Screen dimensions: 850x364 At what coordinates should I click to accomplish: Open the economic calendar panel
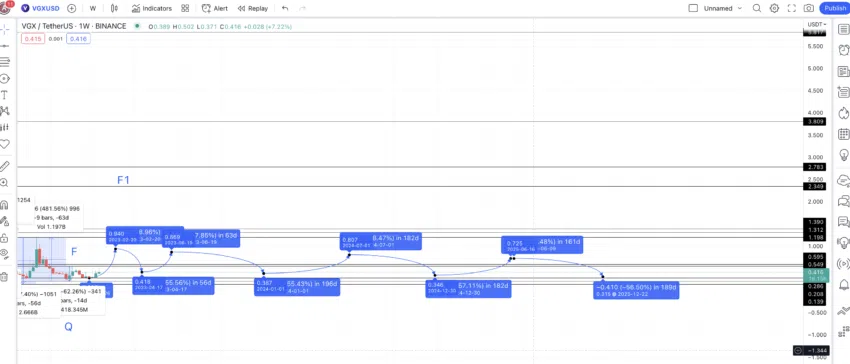tap(843, 134)
